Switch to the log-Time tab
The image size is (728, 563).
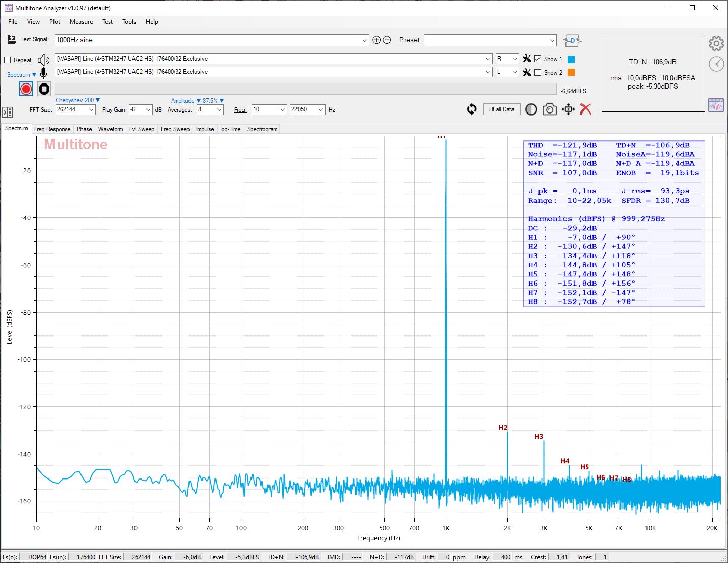(230, 129)
